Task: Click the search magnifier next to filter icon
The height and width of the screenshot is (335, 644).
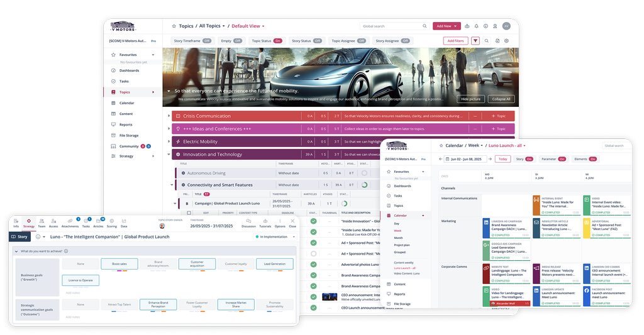Action: (x=487, y=41)
